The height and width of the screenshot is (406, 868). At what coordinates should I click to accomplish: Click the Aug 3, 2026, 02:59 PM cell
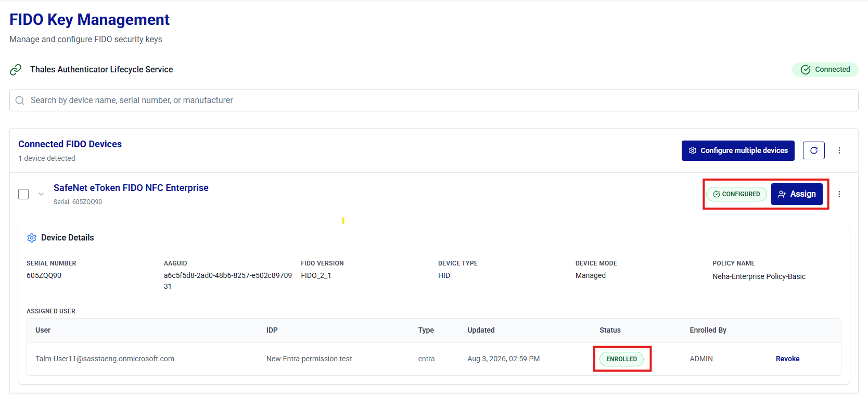(x=503, y=359)
